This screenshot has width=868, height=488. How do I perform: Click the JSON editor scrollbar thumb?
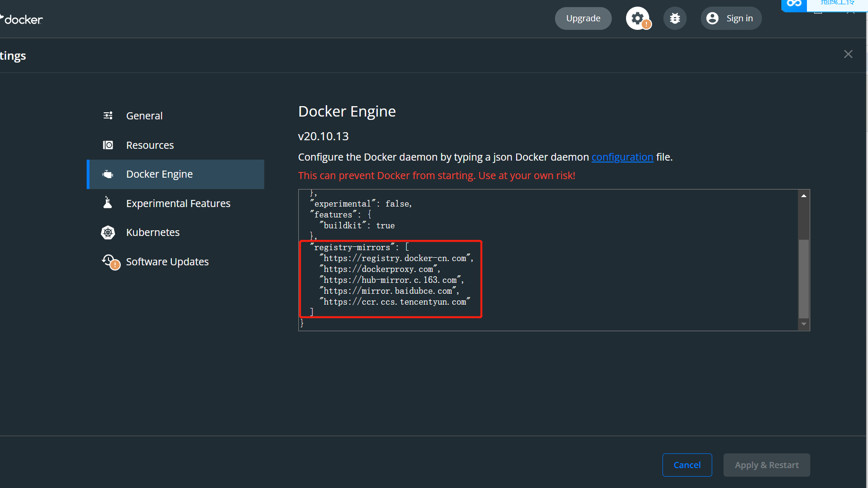(804, 279)
